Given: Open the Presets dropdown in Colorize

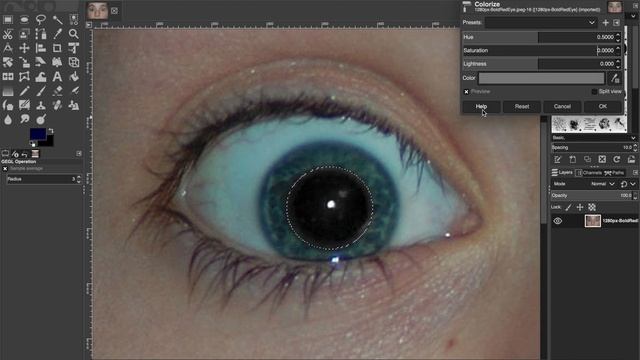Looking at the screenshot, I should click(x=541, y=22).
